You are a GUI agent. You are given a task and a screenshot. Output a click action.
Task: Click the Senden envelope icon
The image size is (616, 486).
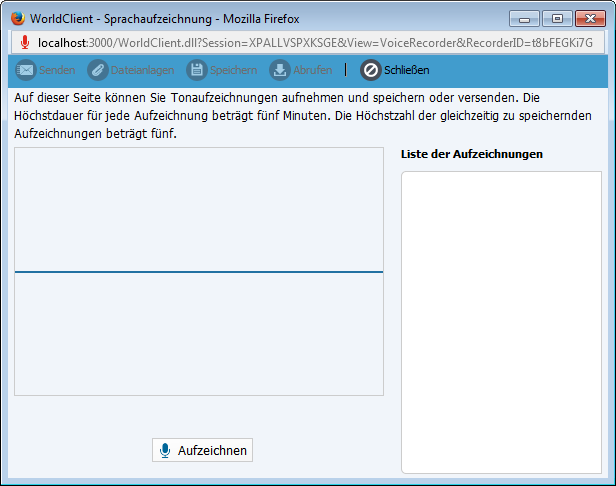point(25,70)
